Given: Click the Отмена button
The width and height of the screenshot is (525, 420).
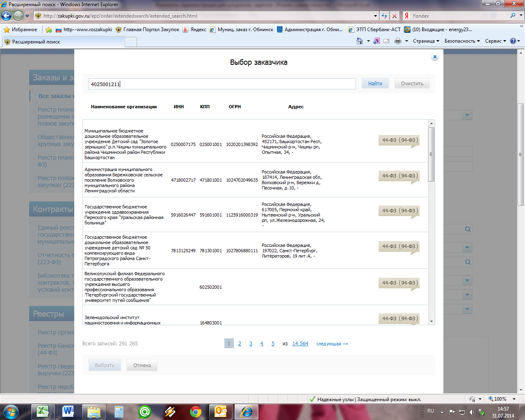Looking at the screenshot, I should tap(142, 365).
